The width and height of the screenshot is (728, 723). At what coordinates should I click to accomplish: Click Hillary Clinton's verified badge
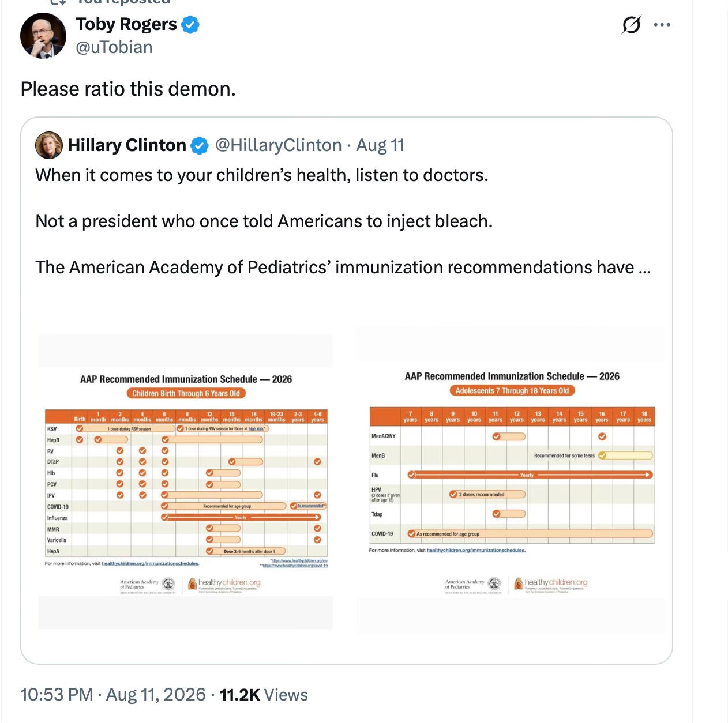[x=200, y=146]
